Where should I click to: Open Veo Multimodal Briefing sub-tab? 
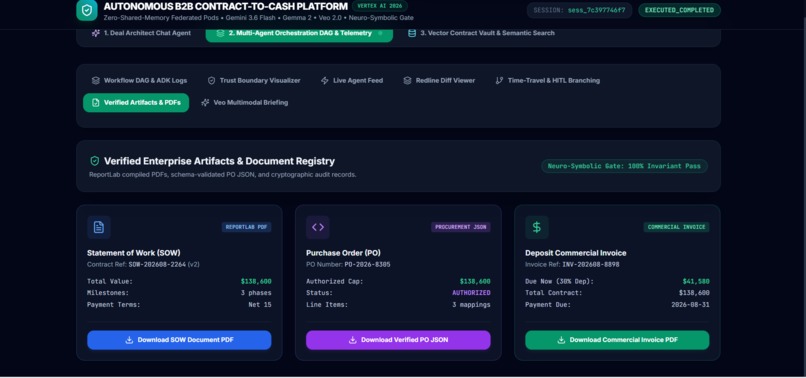245,102
